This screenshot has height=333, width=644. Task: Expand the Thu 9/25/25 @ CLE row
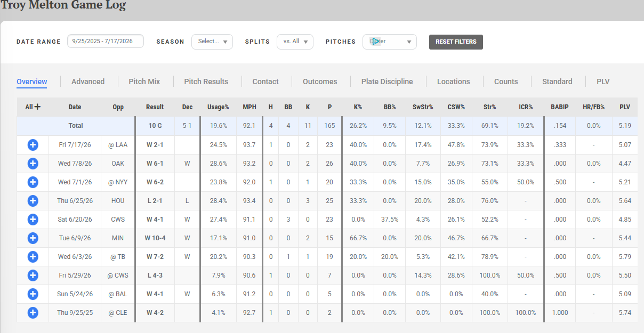(33, 313)
